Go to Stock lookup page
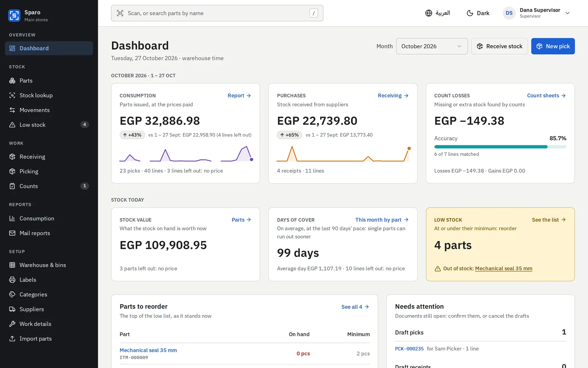This screenshot has height=368, width=588. point(49,95)
